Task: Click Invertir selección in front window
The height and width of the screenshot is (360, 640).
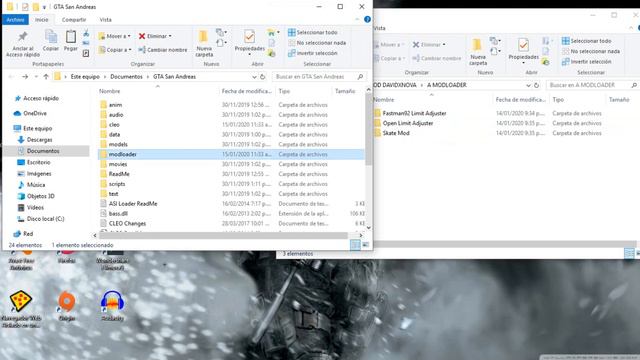Action: [313, 53]
